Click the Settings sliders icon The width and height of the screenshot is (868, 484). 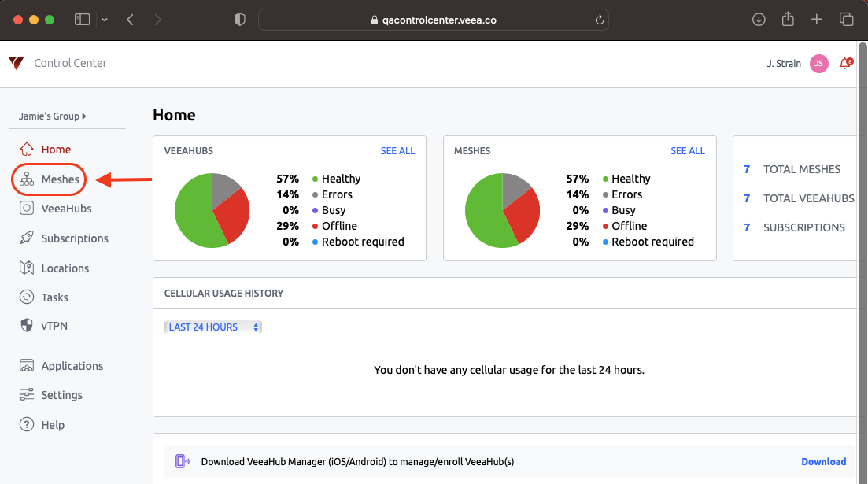click(x=27, y=394)
